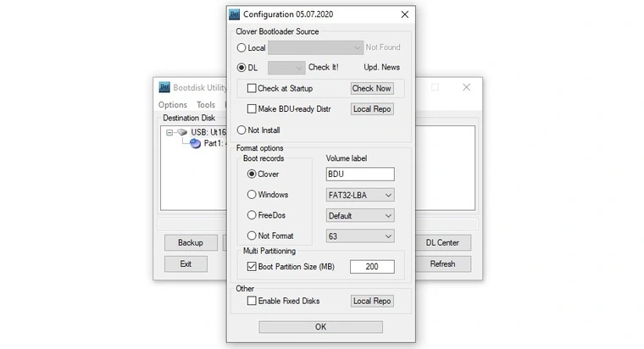This screenshot has width=644, height=349.
Task: Click the Volume label text field
Action: [x=360, y=174]
